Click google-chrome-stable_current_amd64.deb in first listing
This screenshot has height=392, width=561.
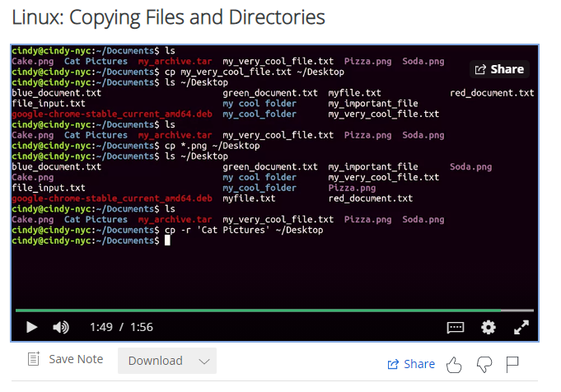112,114
